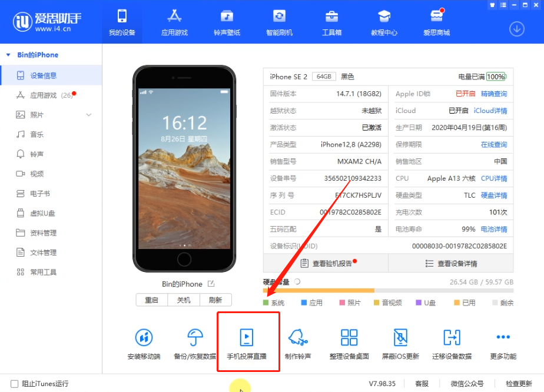Click the disk capacity refresh spinner icon
This screenshot has height=392, width=544.
click(297, 282)
